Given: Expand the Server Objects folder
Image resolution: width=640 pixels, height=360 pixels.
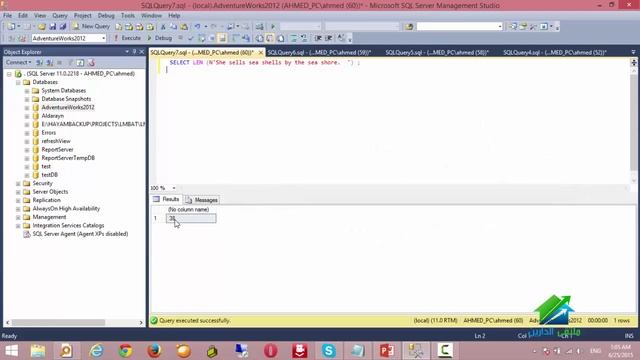Looking at the screenshot, I should click(x=18, y=192).
